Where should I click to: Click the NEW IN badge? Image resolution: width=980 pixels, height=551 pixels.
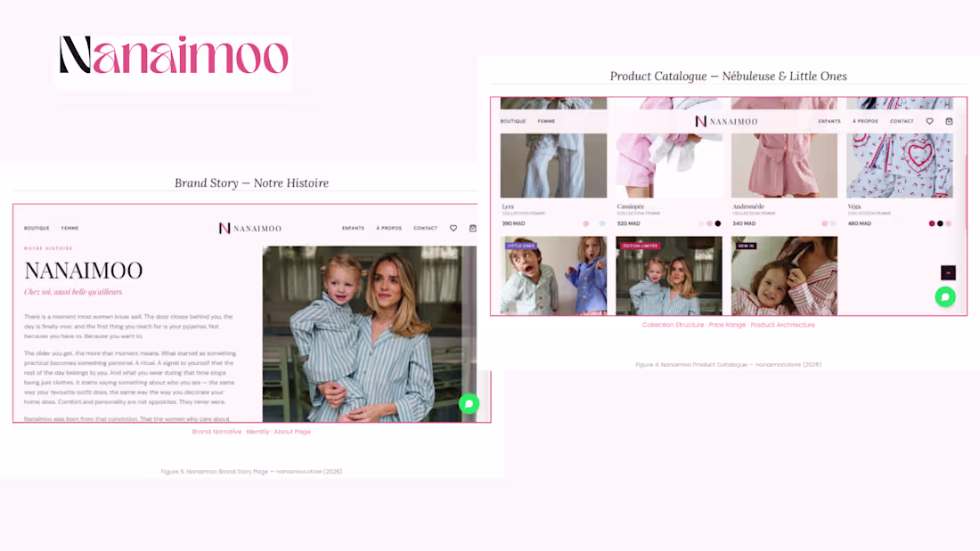746,246
